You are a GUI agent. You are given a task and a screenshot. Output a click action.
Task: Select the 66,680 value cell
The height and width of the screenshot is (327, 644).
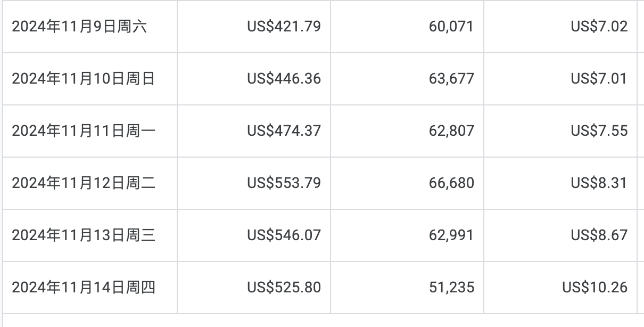(x=407, y=183)
